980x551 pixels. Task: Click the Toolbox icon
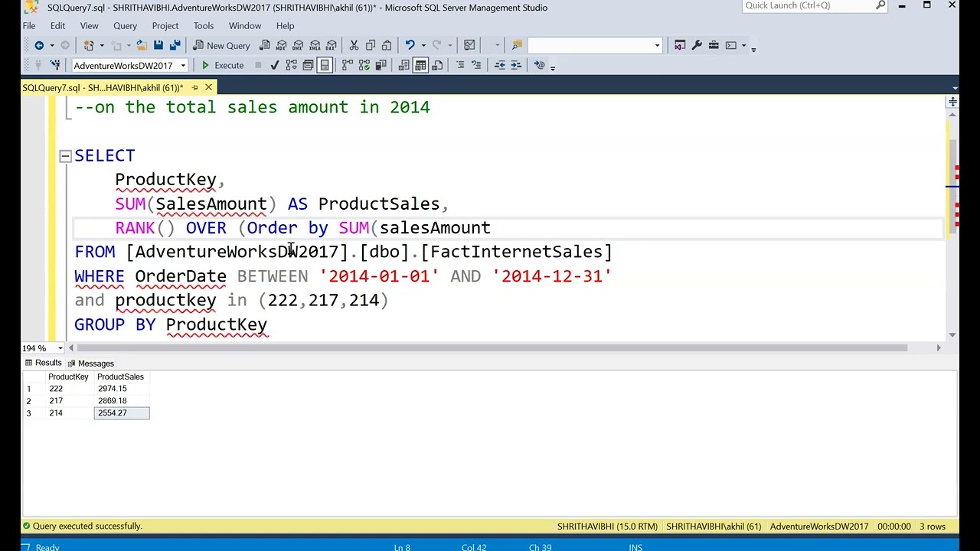(714, 45)
